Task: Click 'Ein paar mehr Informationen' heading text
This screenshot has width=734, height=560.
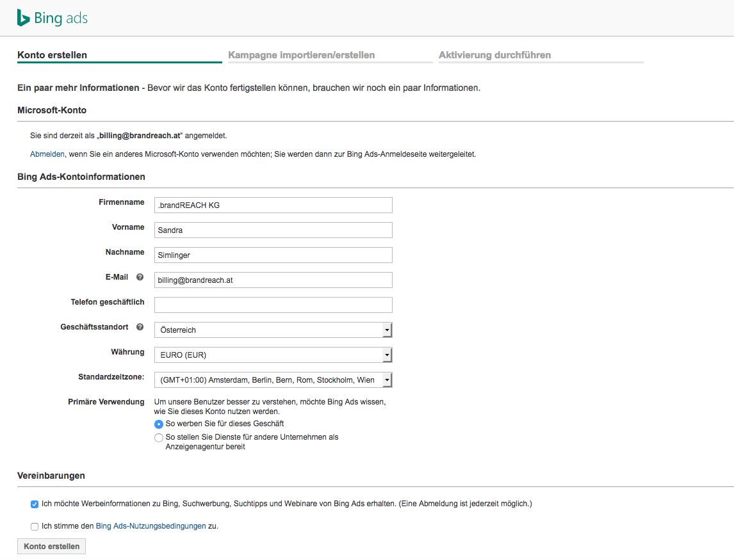Action: tap(78, 88)
